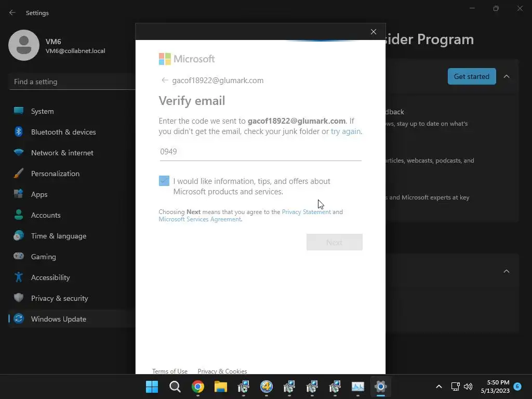Open notification badge showing 6
The width and height of the screenshot is (532, 399).
tap(517, 386)
